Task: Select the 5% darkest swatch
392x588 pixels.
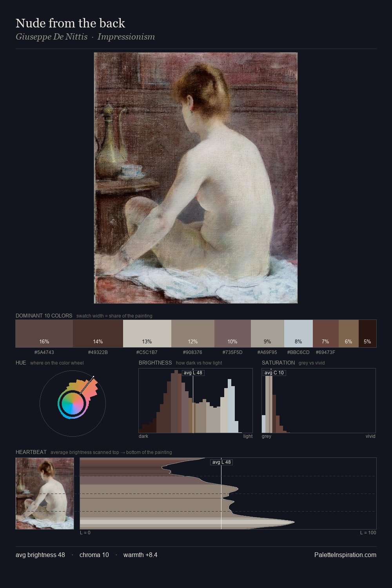Action: pos(367,334)
